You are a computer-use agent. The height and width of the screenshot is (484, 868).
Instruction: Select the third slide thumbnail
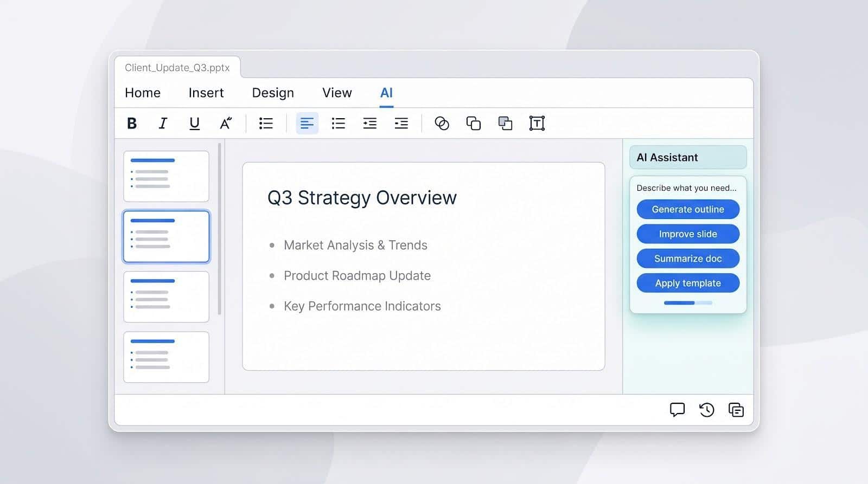pos(166,296)
